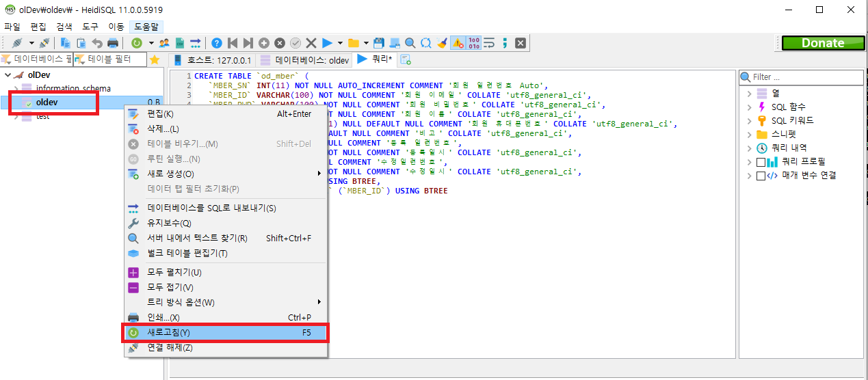Click the Undo arrow toolbar icon
The height and width of the screenshot is (380, 868).
tap(97, 42)
